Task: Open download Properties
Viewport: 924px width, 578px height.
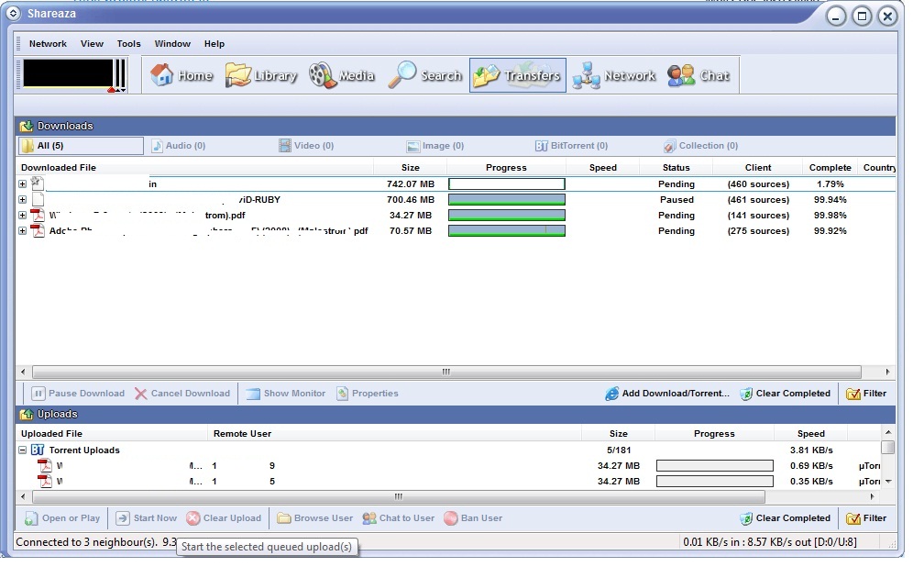Action: pos(367,394)
